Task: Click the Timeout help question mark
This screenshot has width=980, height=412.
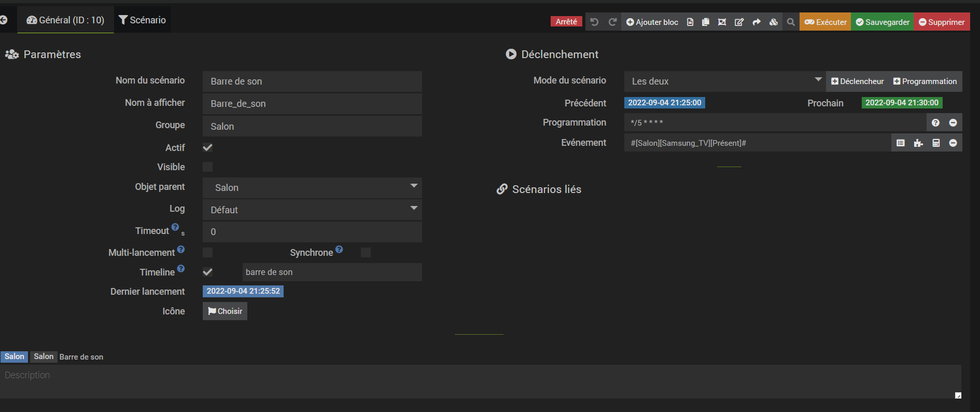Action: (x=175, y=227)
